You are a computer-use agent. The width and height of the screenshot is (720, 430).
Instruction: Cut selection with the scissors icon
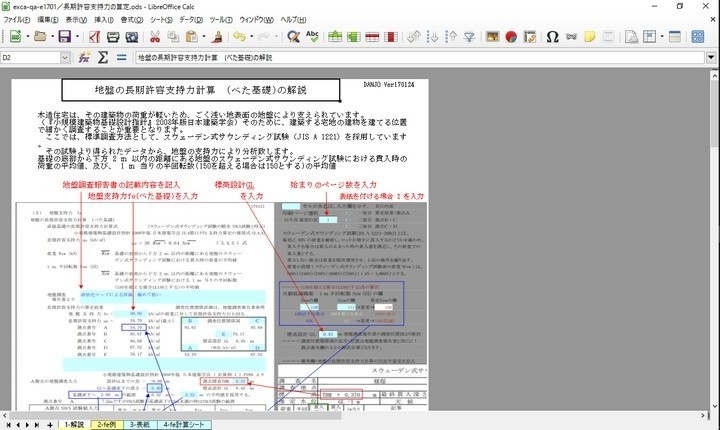point(155,36)
